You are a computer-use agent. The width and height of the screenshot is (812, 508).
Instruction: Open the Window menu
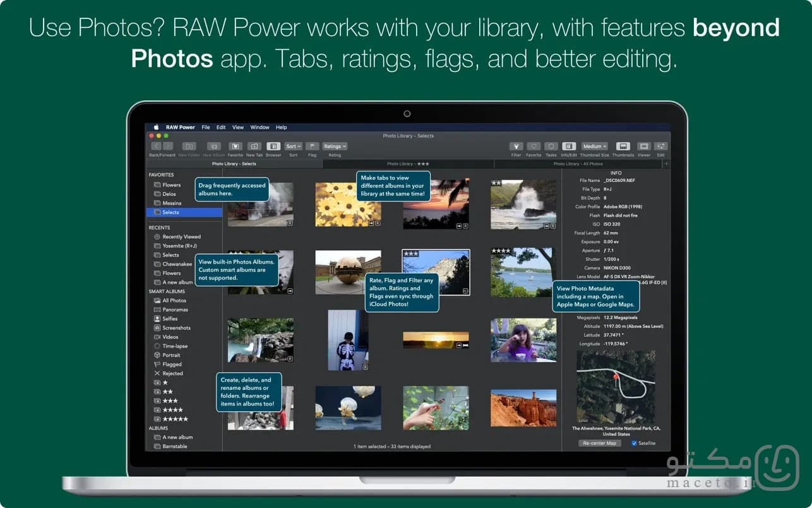[260, 127]
